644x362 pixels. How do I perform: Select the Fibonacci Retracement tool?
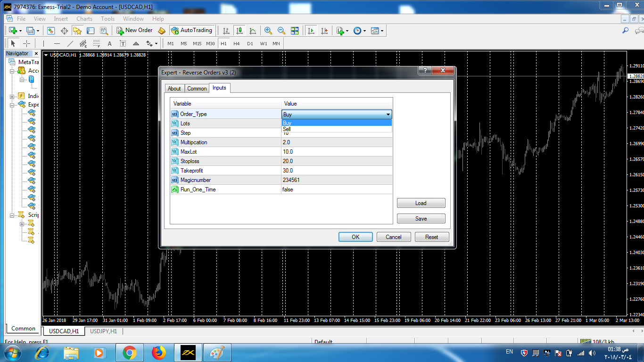[97, 43]
